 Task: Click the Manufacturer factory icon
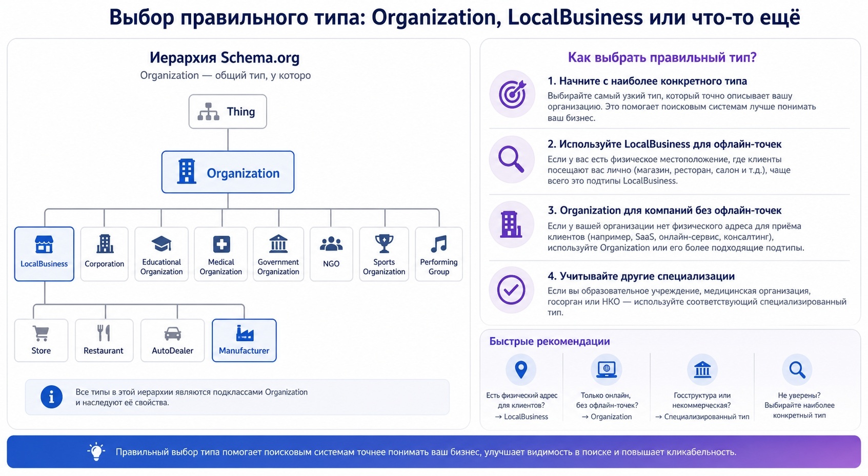point(245,333)
